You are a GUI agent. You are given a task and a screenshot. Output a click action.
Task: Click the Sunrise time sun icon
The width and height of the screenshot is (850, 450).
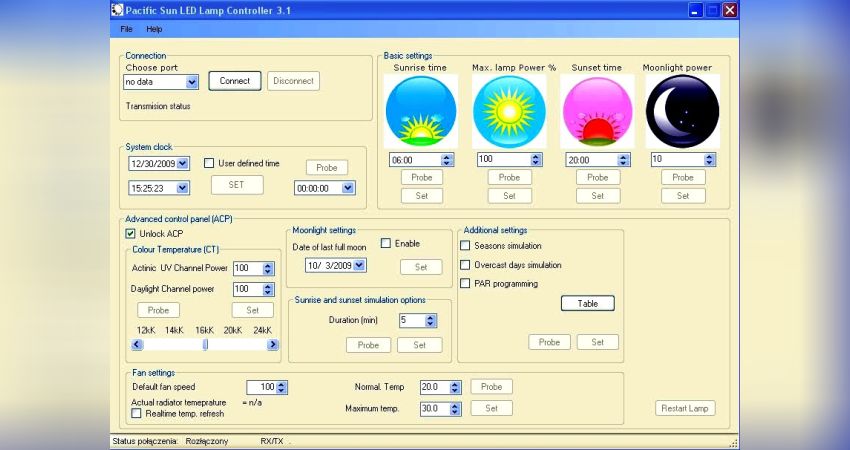(421, 111)
